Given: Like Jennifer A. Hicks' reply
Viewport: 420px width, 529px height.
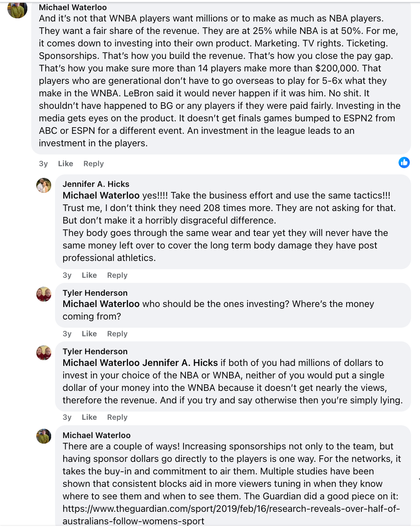Looking at the screenshot, I should tap(89, 275).
